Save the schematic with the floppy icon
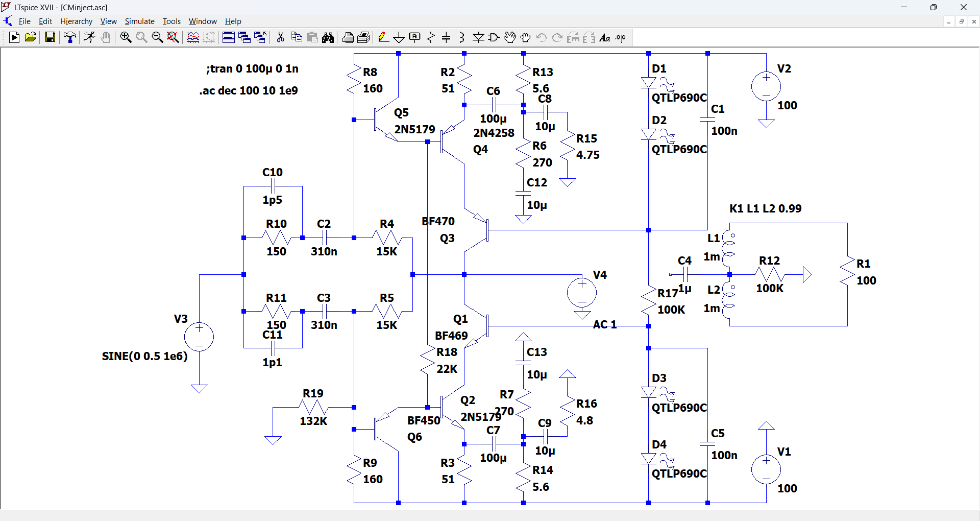The image size is (980, 521). 50,37
